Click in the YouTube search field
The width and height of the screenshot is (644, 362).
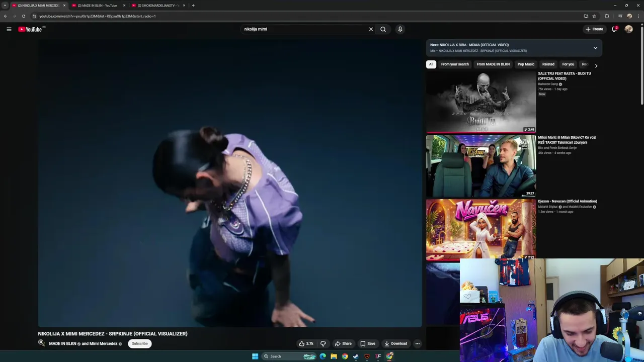[x=304, y=29]
